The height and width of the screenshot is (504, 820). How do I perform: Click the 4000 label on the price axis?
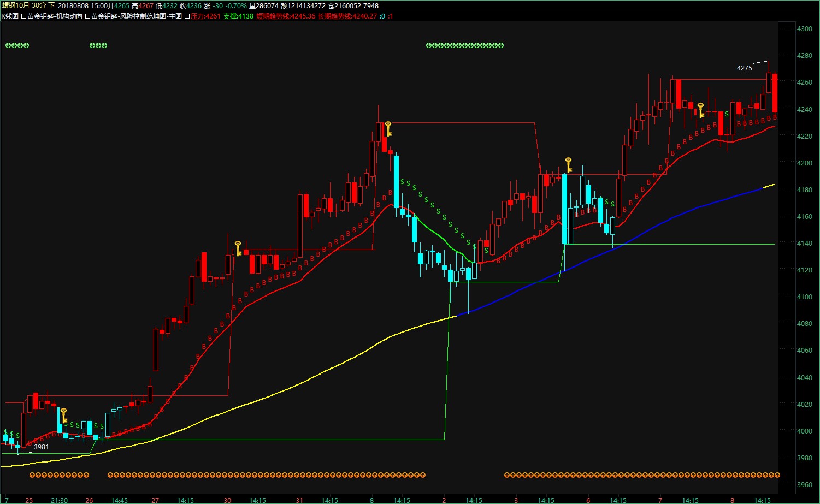coord(805,431)
